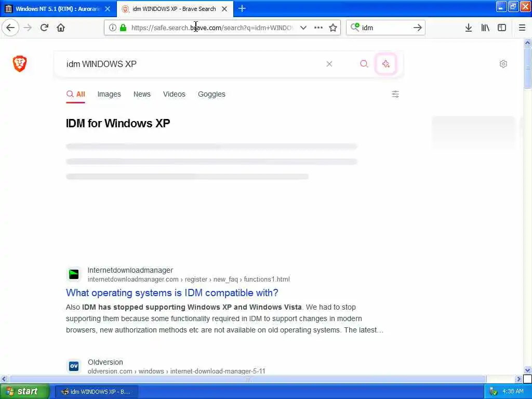Click the vertical scrollbar up arrow
The image size is (532, 399).
click(527, 43)
